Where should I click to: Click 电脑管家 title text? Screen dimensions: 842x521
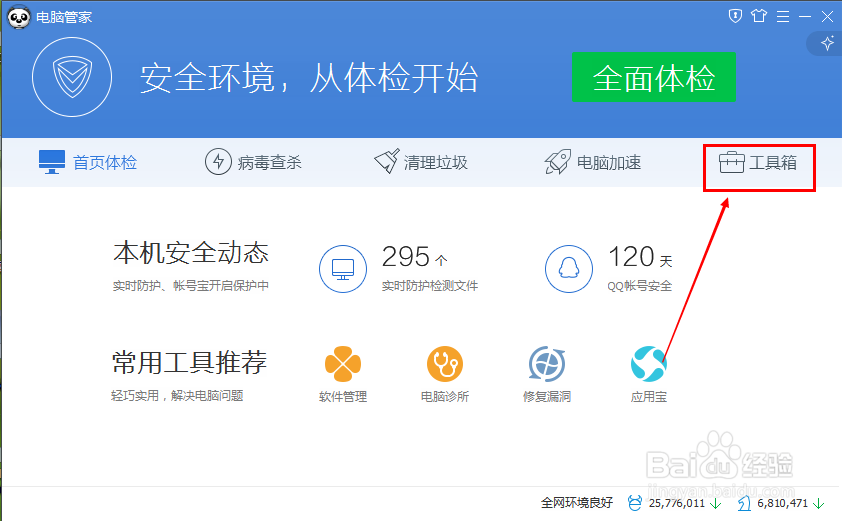pyautogui.click(x=64, y=17)
